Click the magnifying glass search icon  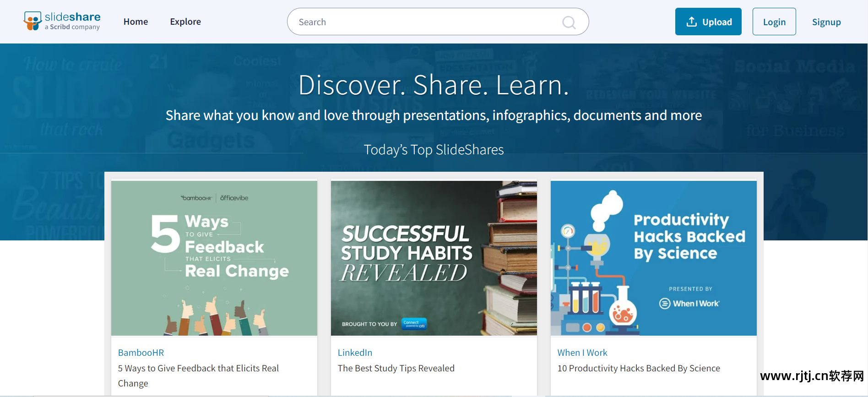(569, 22)
